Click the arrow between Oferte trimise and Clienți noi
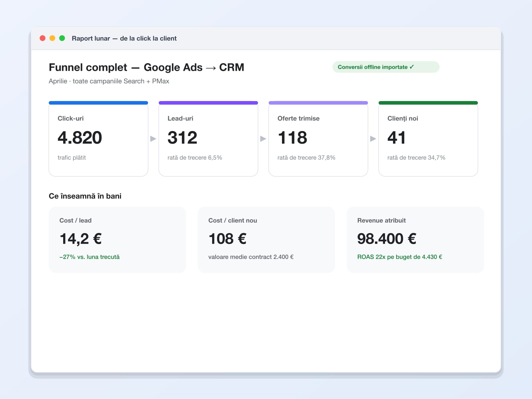532x399 pixels. [373, 139]
